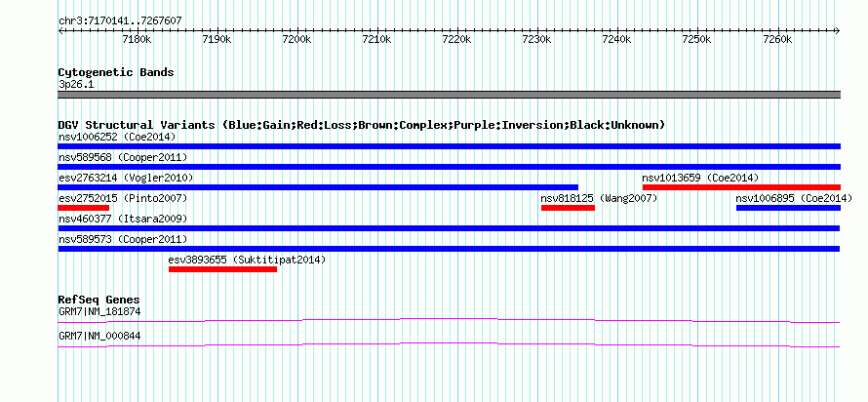
Task: Open variant nsv589568 (Cooper2011) label
Action: pos(123,157)
